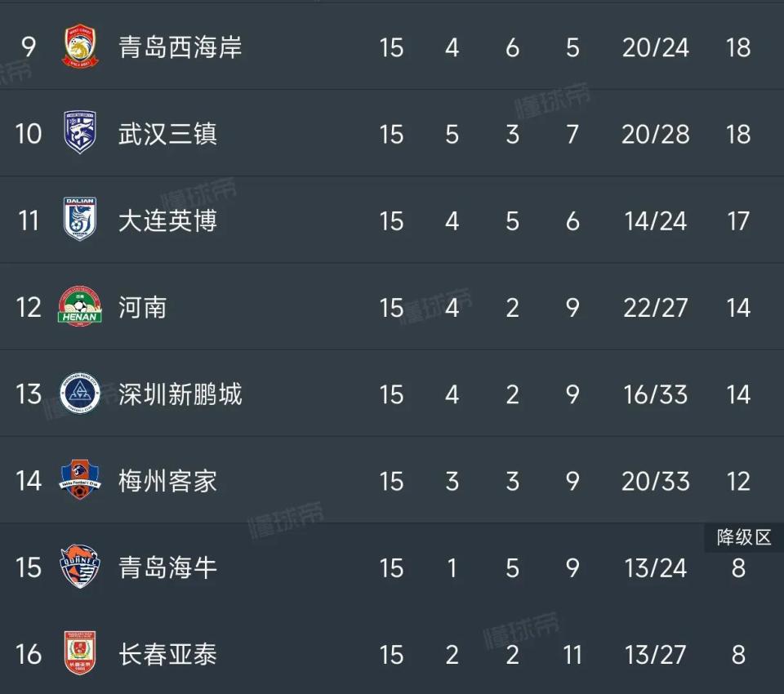Open Qingdao West Coast club crest

[x=80, y=46]
